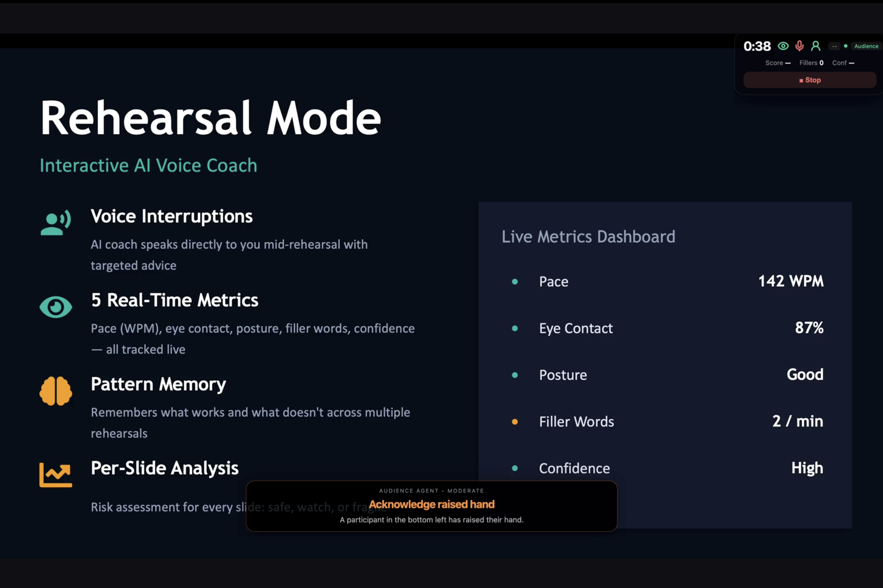Toggle the green person posture icon
Screen dimensions: 883x588
coord(815,46)
